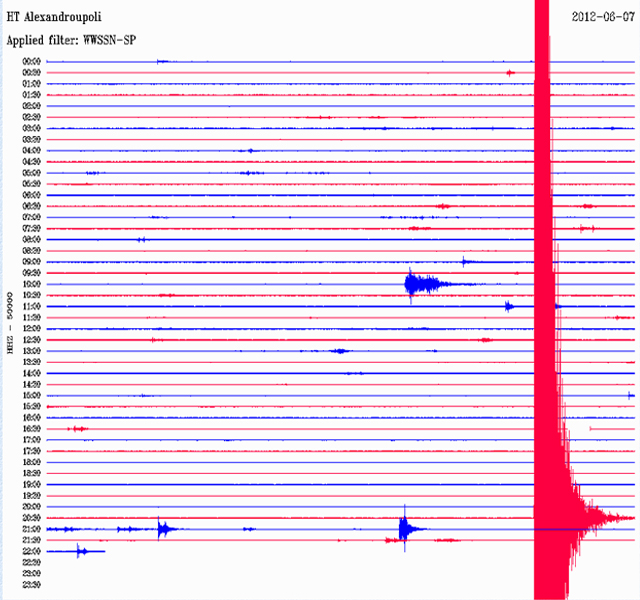
Task: Click the 23:30 time label
Action: coord(31,584)
